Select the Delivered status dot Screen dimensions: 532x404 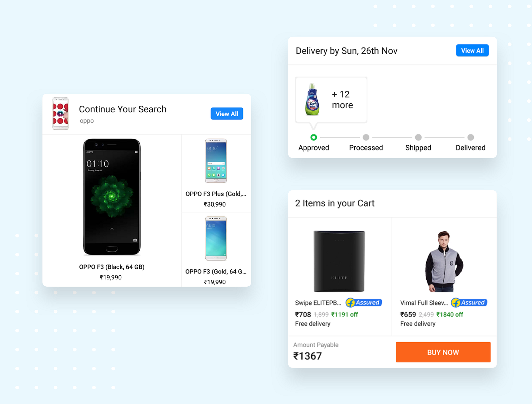pos(470,137)
